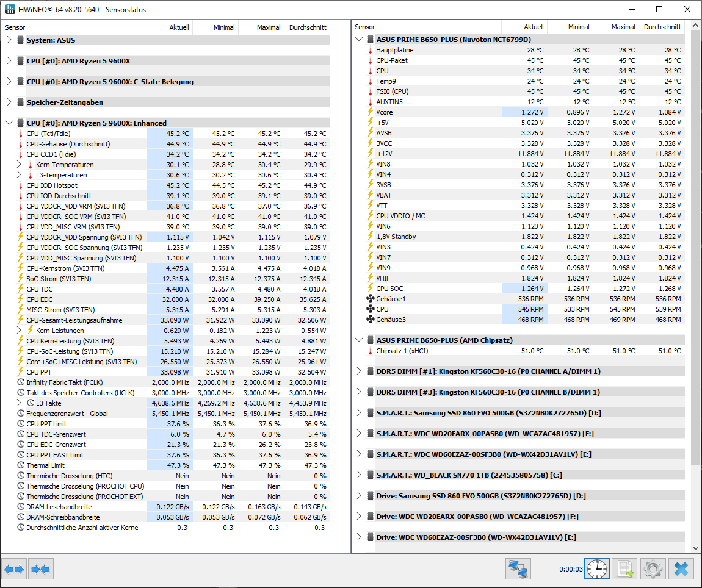Click the Vcore current value 1.272 V
The height and width of the screenshot is (588, 702).
tap(532, 112)
